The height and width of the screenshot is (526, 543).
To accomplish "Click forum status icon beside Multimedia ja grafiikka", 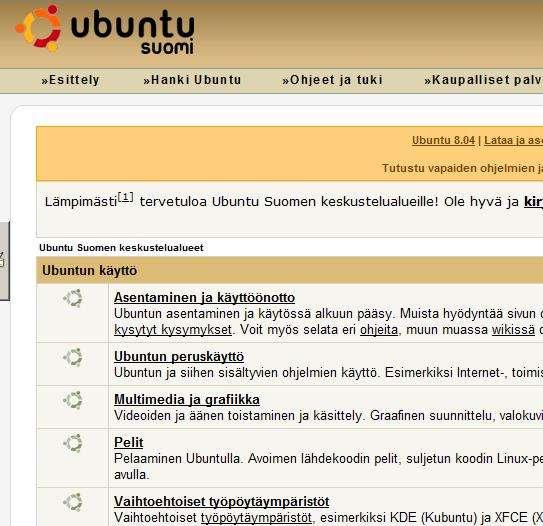I will (x=73, y=400).
